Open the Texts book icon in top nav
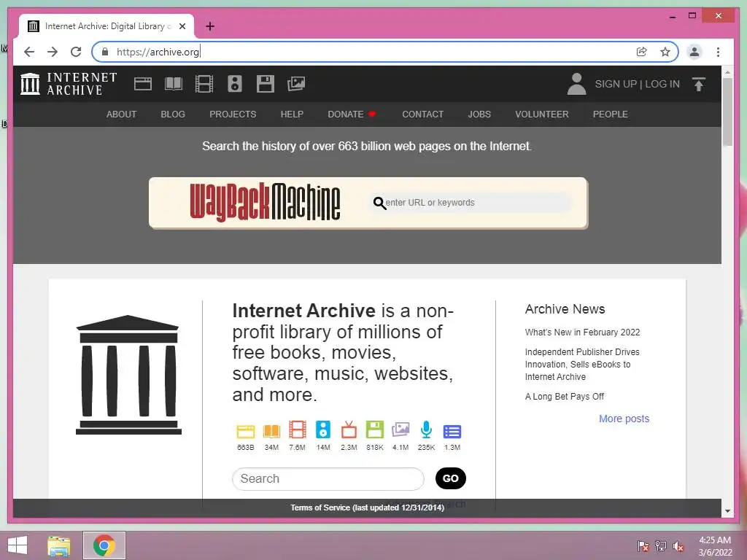 [x=174, y=84]
